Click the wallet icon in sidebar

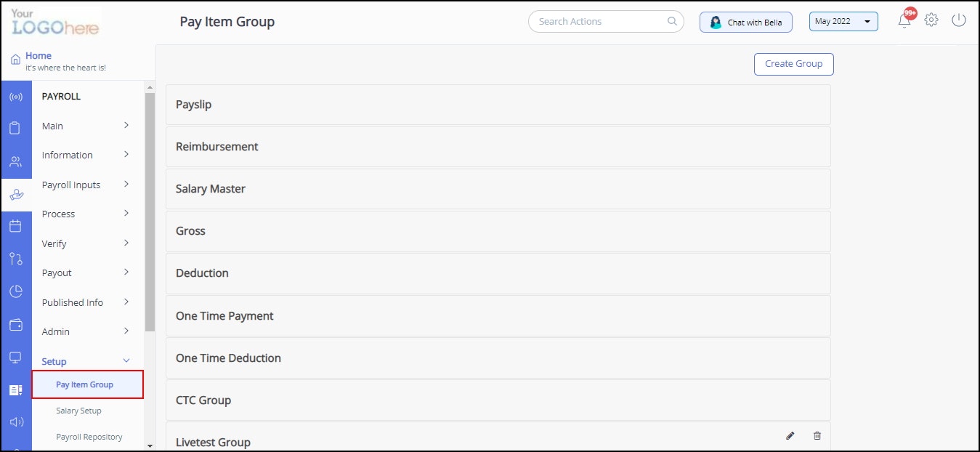click(16, 325)
